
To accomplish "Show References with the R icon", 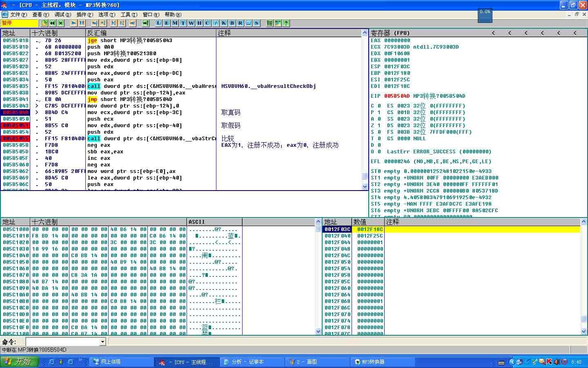I will click(240, 23).
